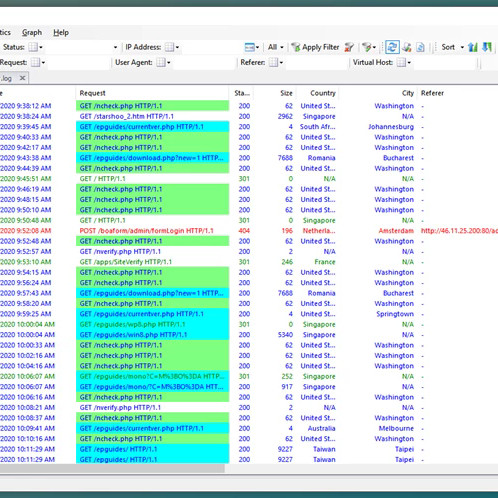Image resolution: width=498 pixels, height=498 pixels.
Task: Focus the Virtual Host filter input field
Action: click(x=445, y=63)
